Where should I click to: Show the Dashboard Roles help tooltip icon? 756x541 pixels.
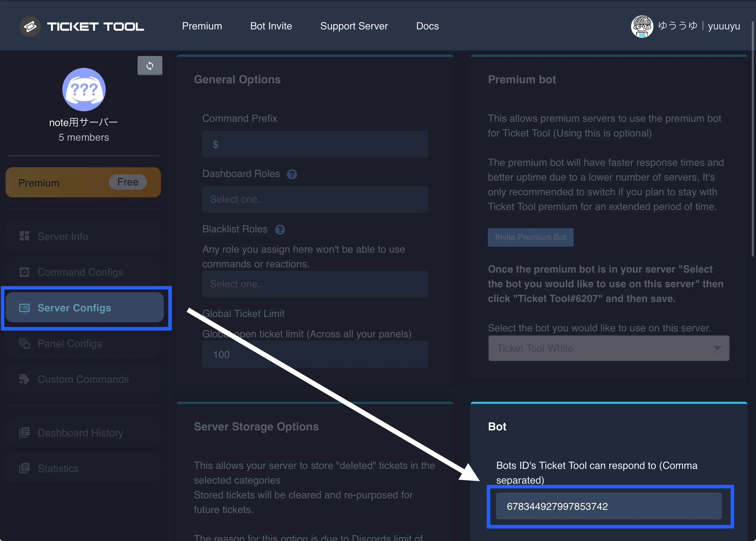click(x=292, y=174)
